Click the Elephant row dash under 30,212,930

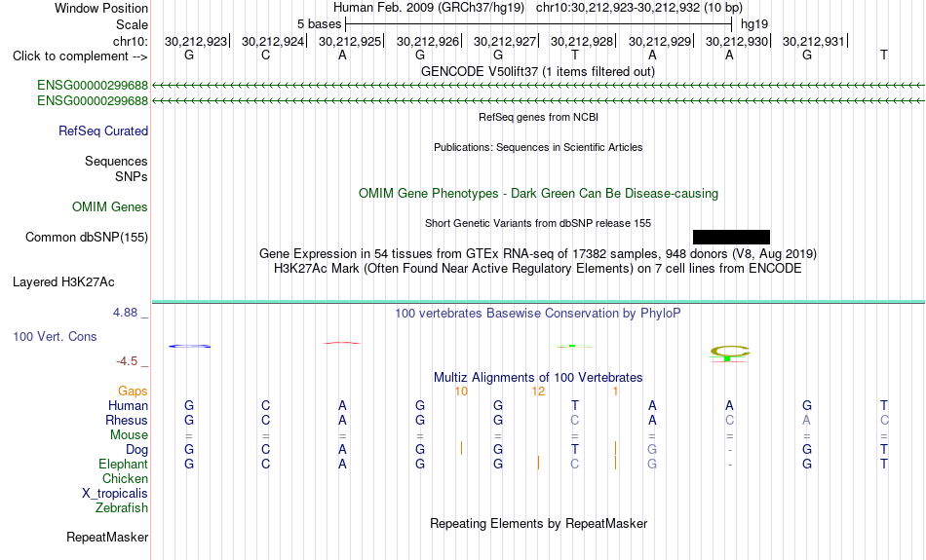coord(730,465)
